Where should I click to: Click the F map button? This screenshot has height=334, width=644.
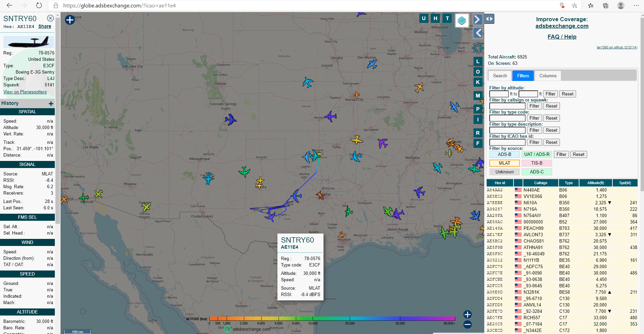478,143
